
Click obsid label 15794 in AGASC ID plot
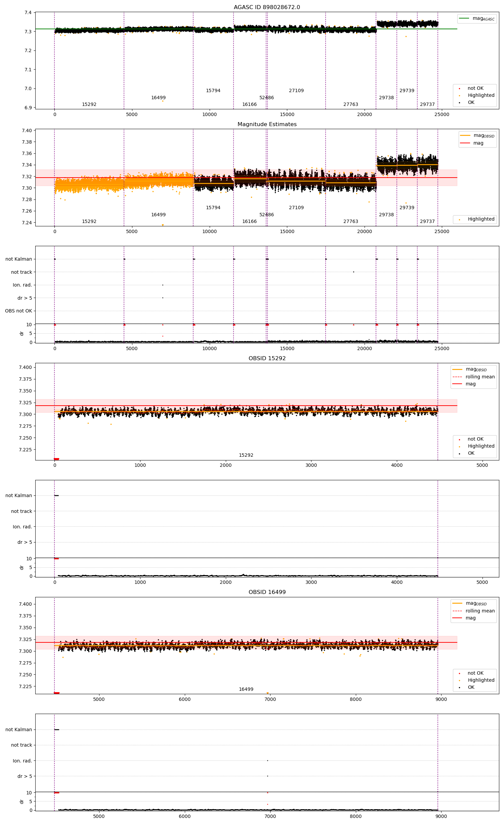pyautogui.click(x=213, y=90)
